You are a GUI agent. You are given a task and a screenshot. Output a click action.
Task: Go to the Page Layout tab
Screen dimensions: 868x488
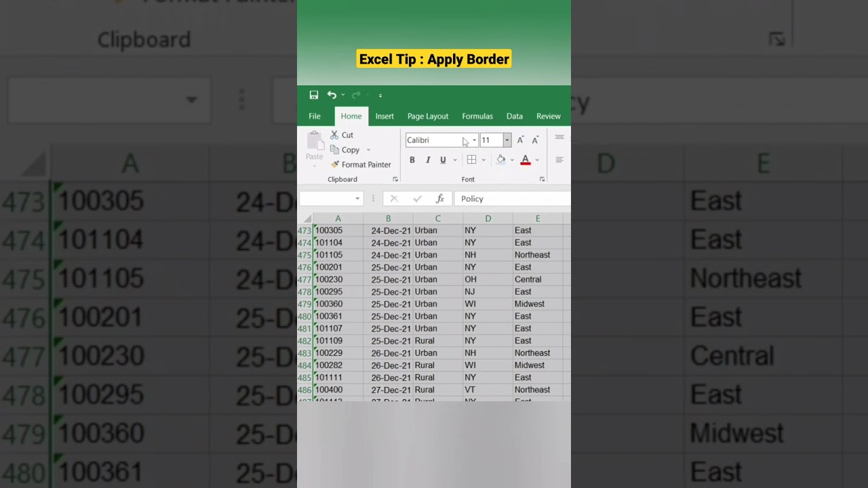click(428, 116)
